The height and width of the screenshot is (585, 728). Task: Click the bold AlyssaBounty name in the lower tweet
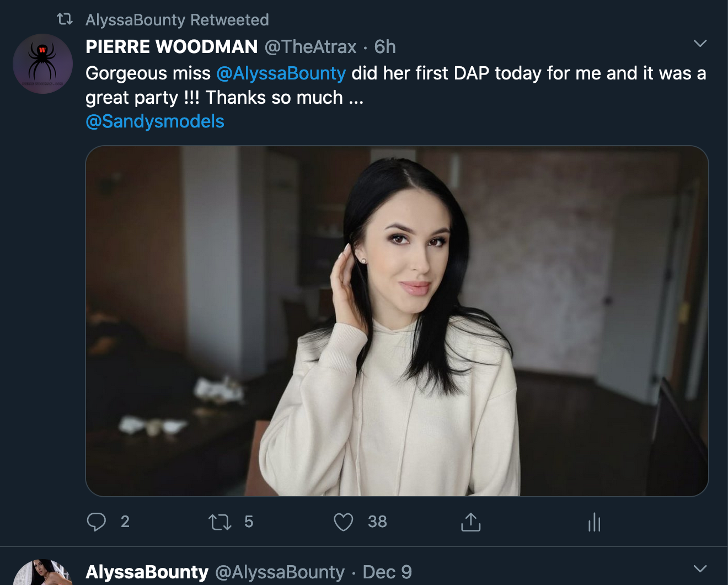click(147, 572)
